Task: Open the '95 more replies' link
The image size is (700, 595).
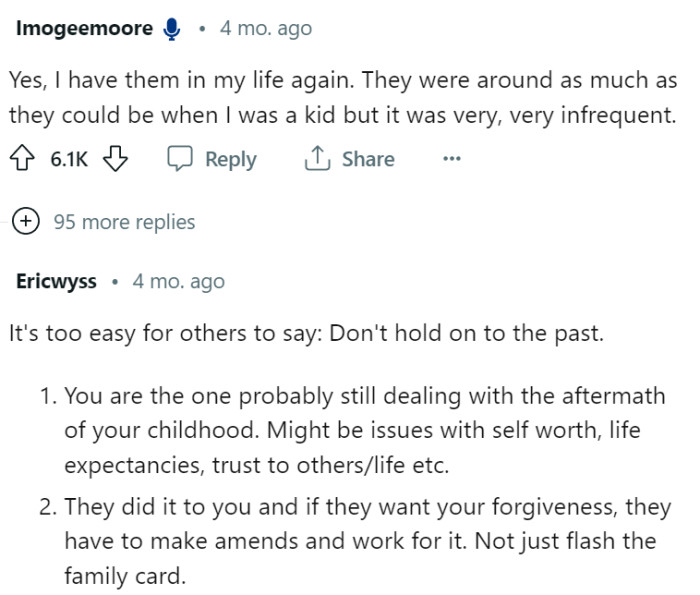Action: (x=124, y=222)
